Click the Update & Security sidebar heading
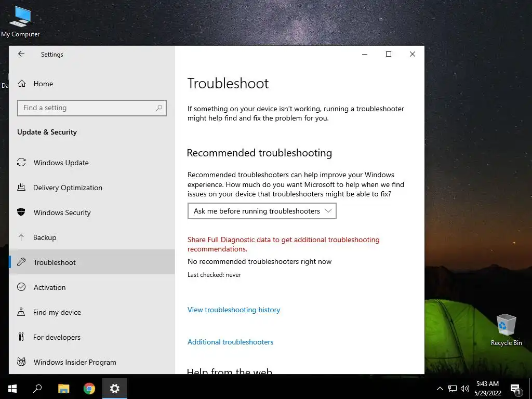Viewport: 532px width, 399px height. pos(47,132)
